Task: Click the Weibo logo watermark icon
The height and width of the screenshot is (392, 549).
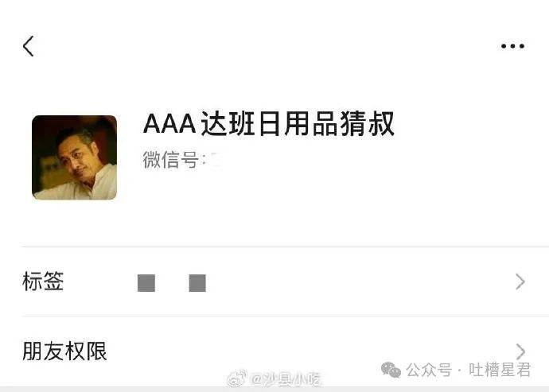Action: [237, 378]
